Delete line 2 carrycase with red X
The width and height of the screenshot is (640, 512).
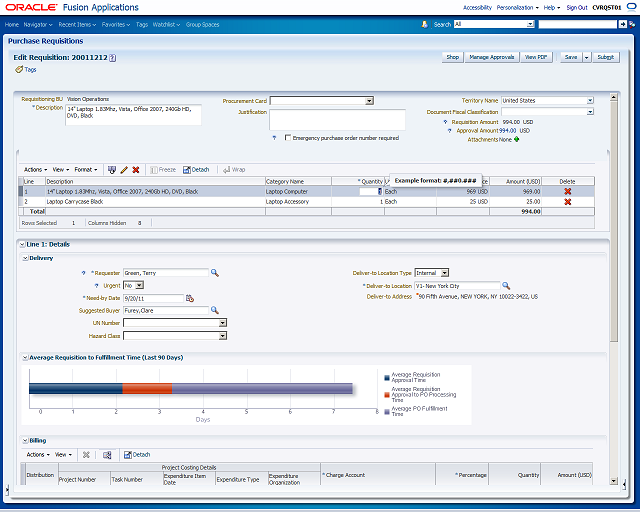(x=567, y=202)
